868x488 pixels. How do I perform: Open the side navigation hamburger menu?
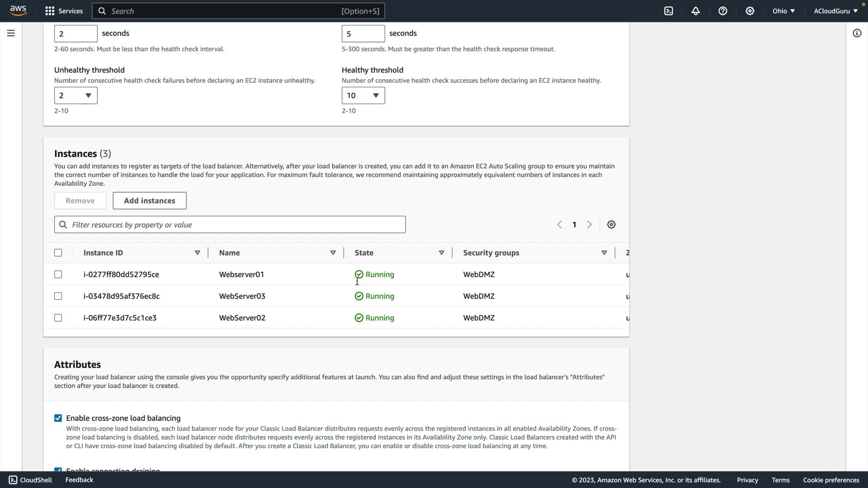tap(11, 33)
